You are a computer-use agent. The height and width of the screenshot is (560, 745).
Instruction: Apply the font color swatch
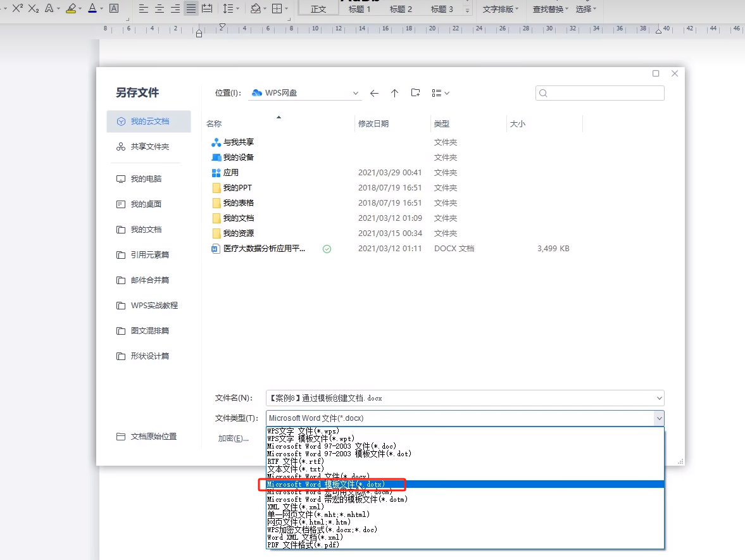coord(92,8)
